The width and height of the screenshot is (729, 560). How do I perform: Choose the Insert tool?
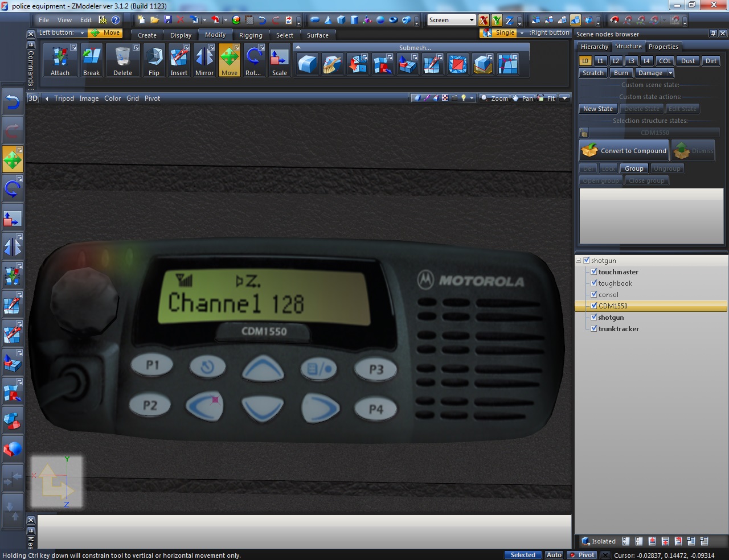pos(179,61)
